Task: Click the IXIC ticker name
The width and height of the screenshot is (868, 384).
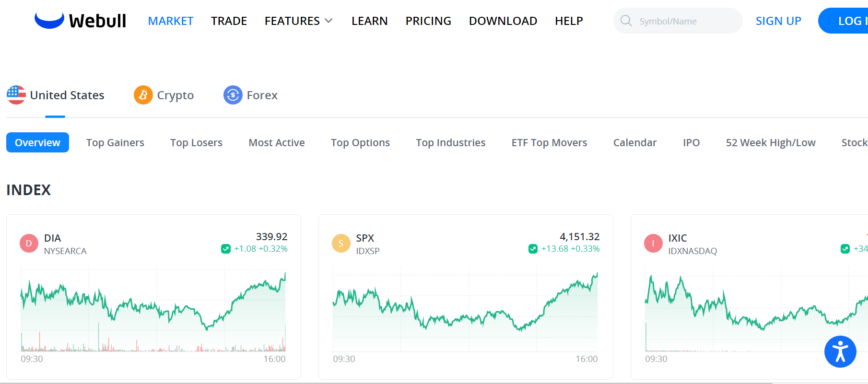Action: click(x=678, y=238)
